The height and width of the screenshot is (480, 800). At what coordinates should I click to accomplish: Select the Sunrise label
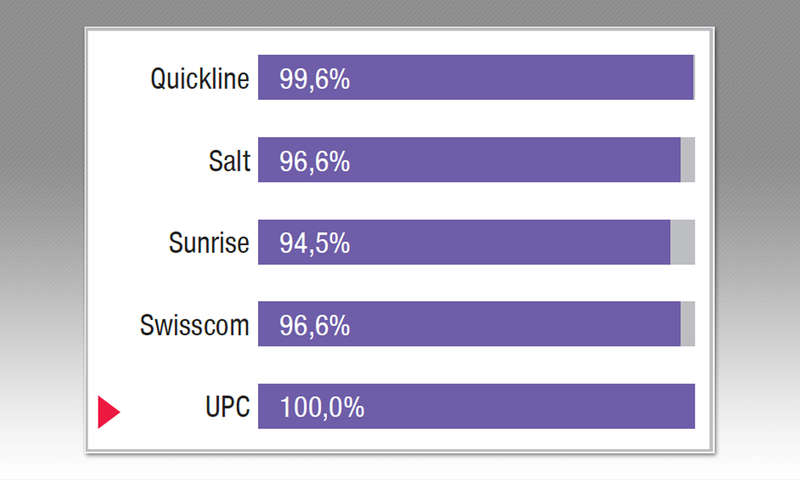209,243
